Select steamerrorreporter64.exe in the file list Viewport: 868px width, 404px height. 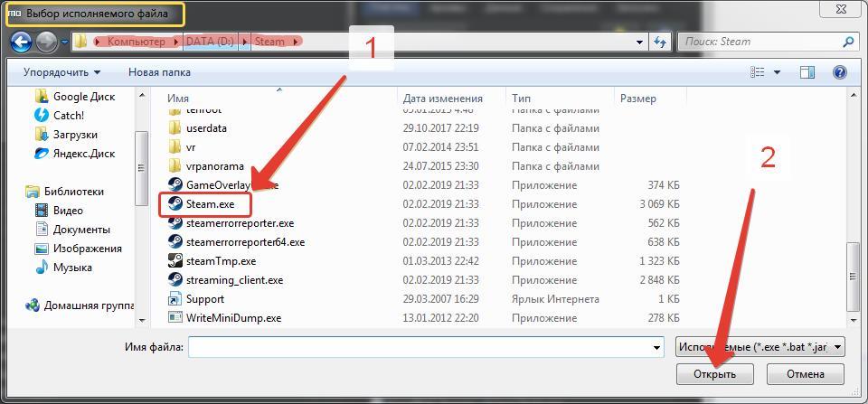coord(244,242)
